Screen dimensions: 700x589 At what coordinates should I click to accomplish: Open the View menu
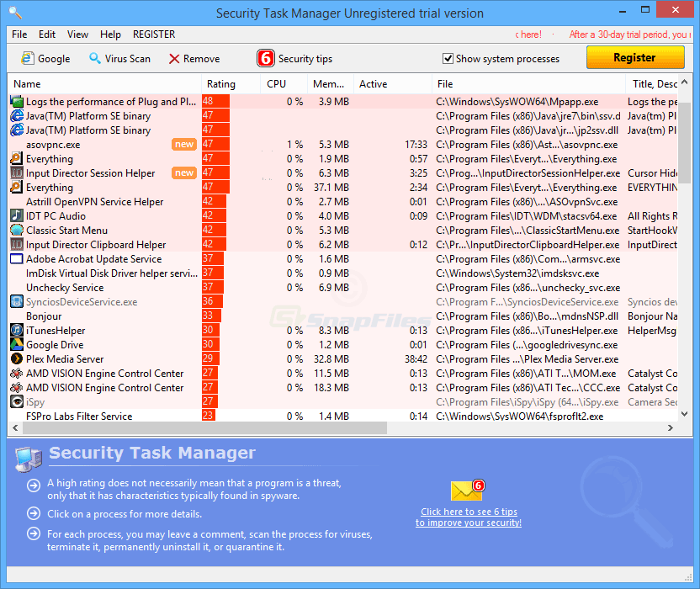[x=77, y=34]
